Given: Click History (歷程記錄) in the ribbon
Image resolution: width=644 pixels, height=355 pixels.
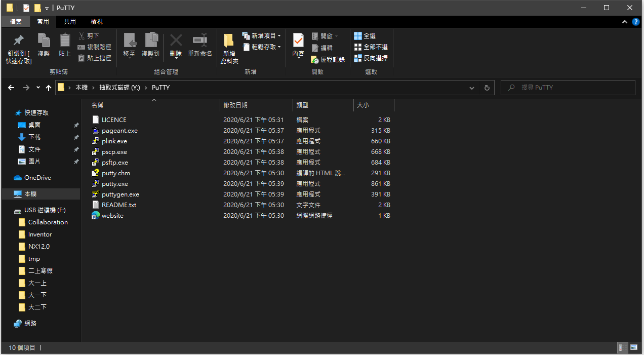Looking at the screenshot, I should click(328, 59).
